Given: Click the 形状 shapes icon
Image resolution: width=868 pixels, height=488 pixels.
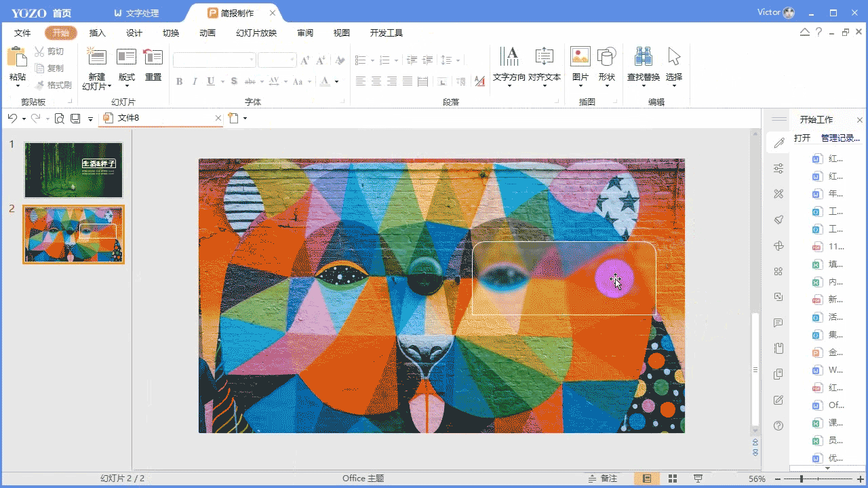Looking at the screenshot, I should click(x=607, y=57).
